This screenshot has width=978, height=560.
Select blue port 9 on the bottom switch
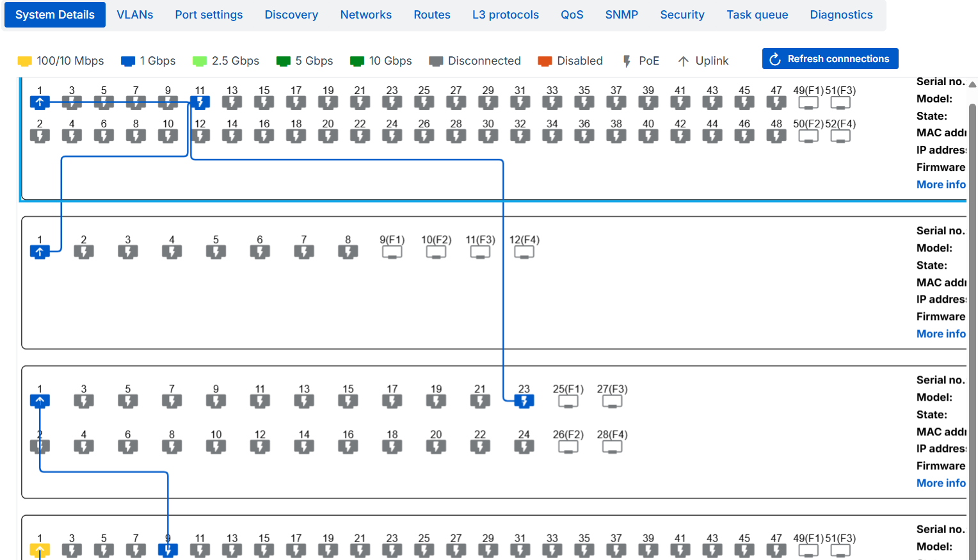pos(168,550)
